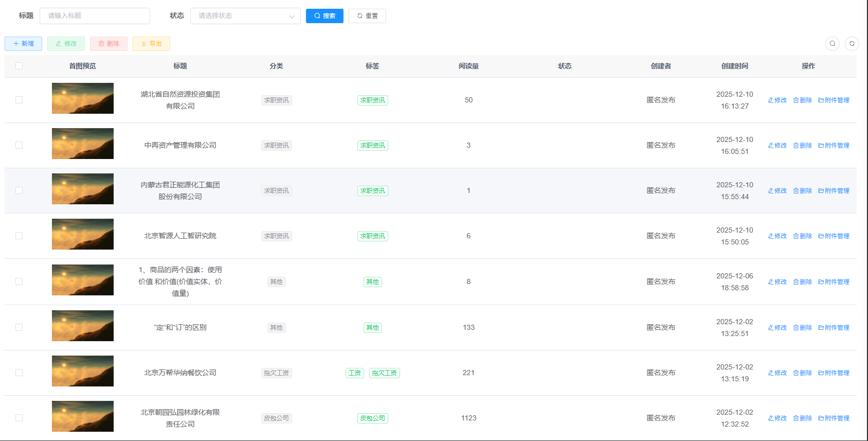Open the 状态 status dropdown
The image size is (868, 441).
pos(245,16)
